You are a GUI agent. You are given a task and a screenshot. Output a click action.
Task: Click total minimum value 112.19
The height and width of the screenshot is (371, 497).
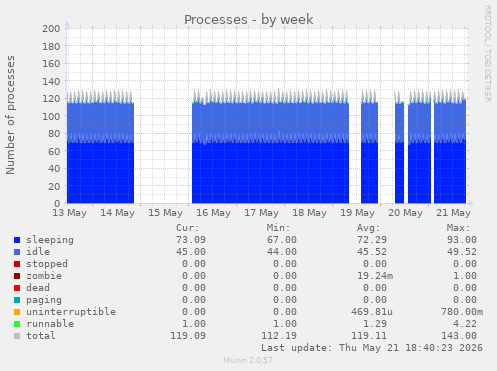(279, 336)
